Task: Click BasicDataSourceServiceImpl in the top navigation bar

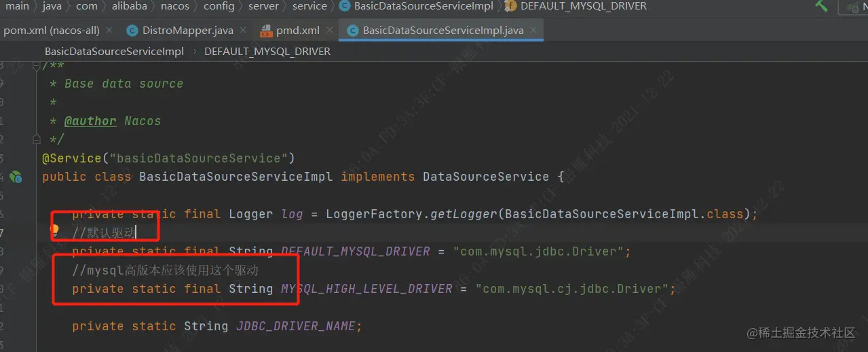Action: (x=423, y=6)
